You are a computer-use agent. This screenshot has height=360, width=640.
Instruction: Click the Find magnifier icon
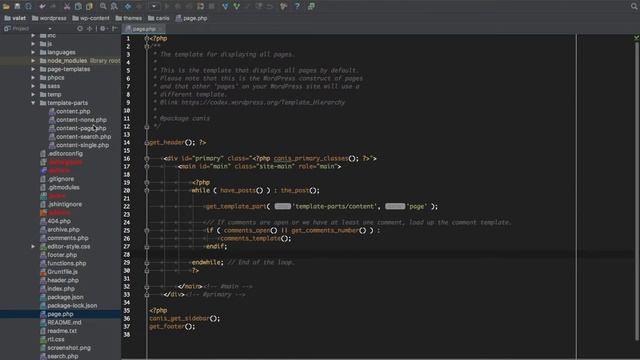(x=103, y=6)
